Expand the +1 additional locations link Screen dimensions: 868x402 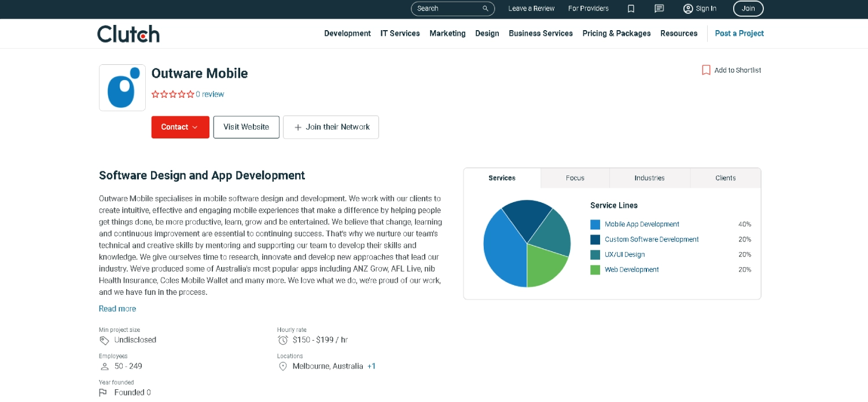[x=372, y=367]
